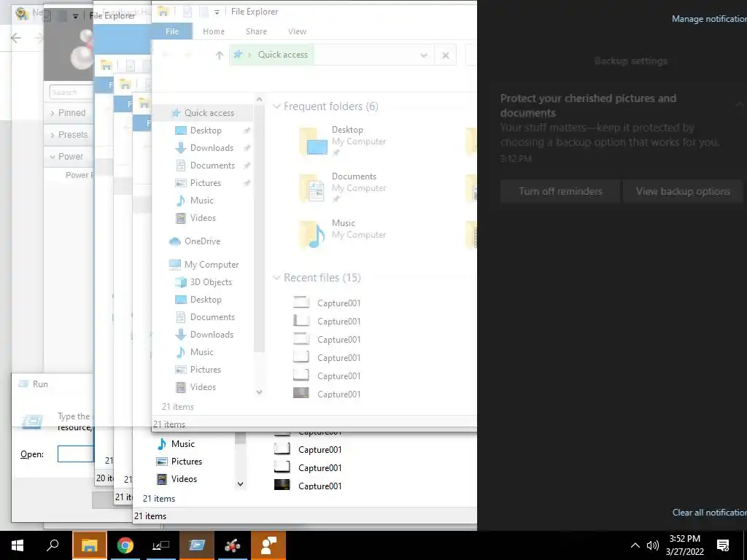The width and height of the screenshot is (747, 560).
Task: Click File Explorer icon on taskbar
Action: tap(90, 545)
